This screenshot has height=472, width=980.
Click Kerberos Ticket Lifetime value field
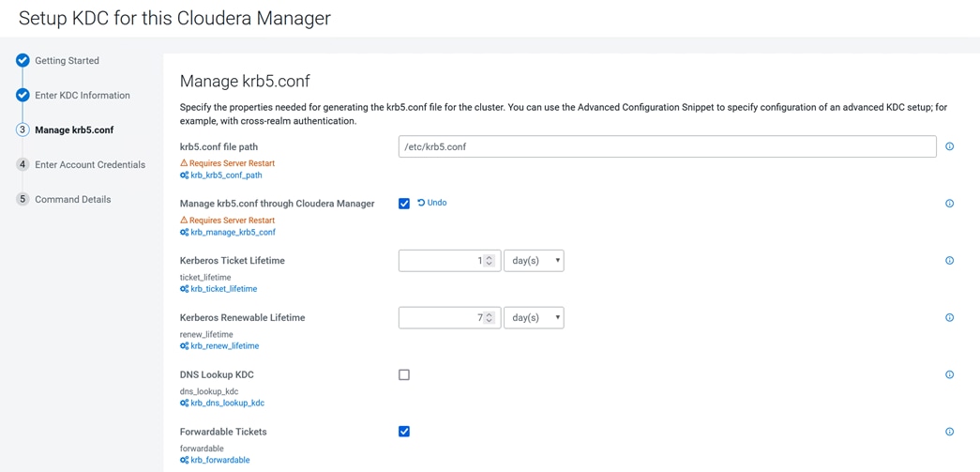click(449, 261)
